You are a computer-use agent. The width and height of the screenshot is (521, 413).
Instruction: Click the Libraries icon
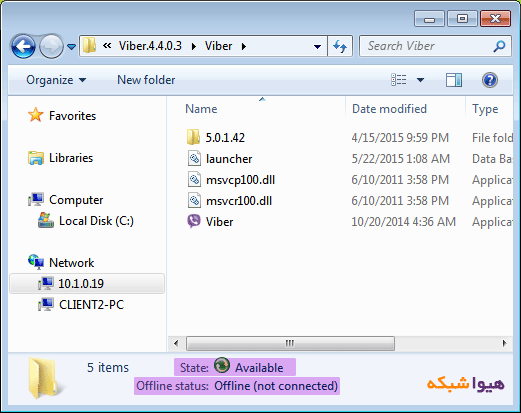36,158
